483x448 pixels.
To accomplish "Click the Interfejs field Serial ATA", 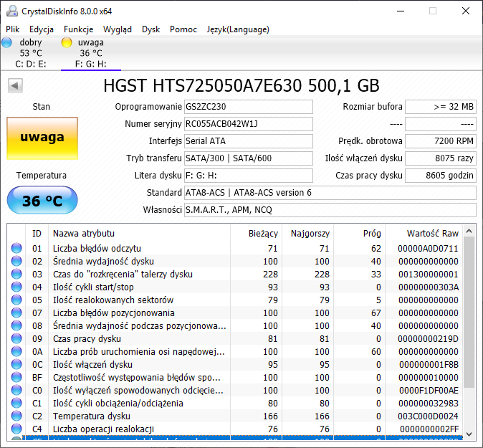I will tap(248, 141).
